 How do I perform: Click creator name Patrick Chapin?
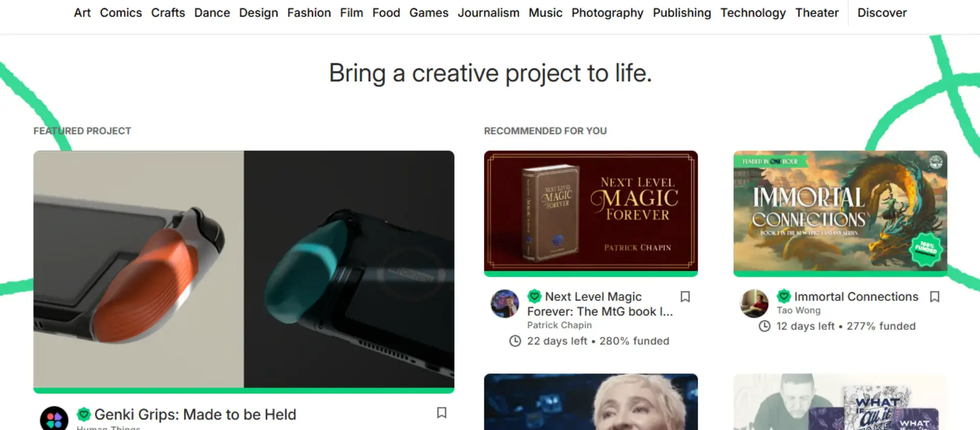[x=559, y=325]
